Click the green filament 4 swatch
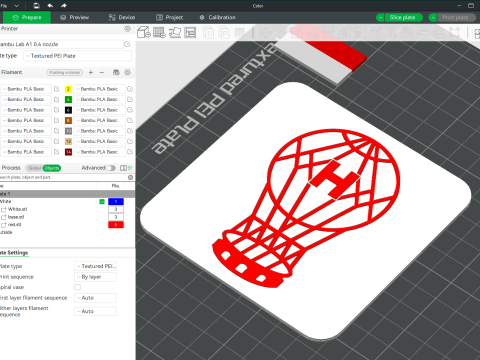This screenshot has height=360, width=480. tap(68, 99)
